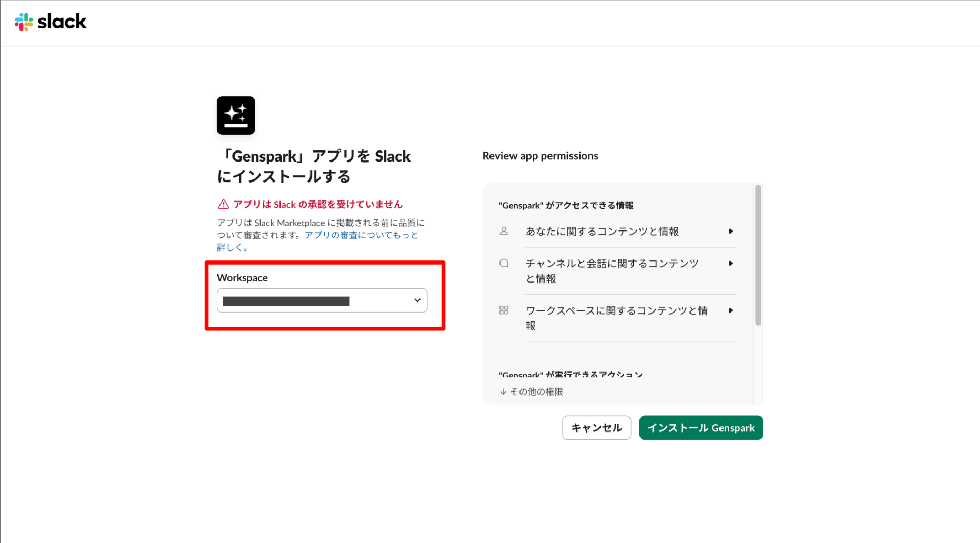Select the あなたに関するコンテンツと情報 row label

point(602,232)
